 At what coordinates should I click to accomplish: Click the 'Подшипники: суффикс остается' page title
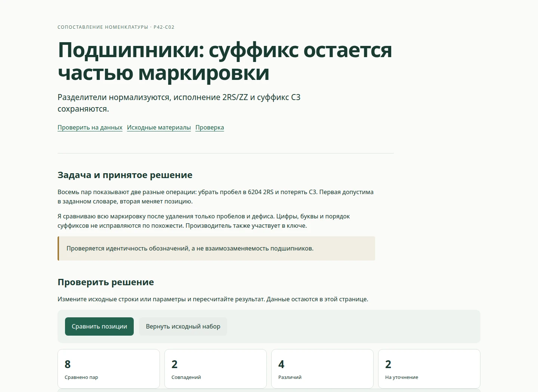coord(225,61)
